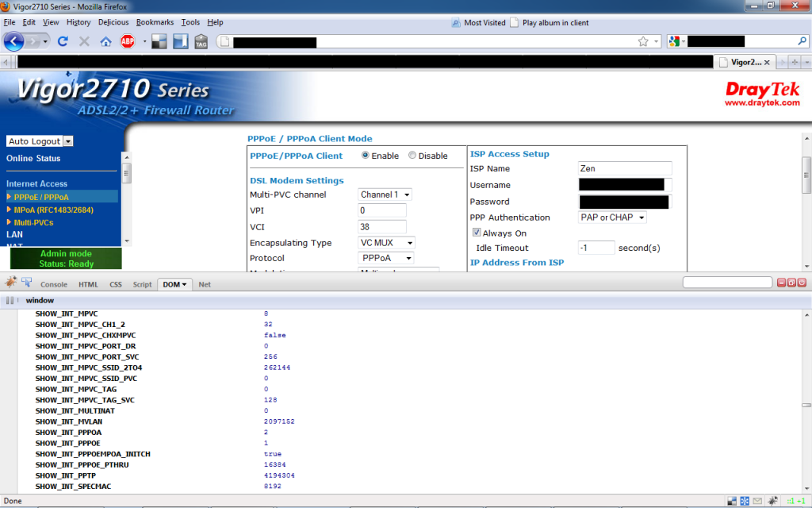Switch to the Console tab in Firebug
This screenshot has height=508, width=812.
(54, 283)
